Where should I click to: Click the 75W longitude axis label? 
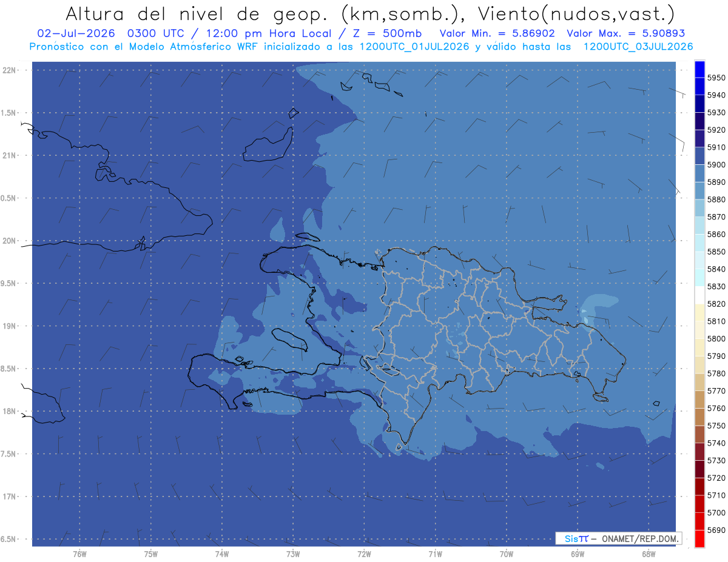[150, 554]
